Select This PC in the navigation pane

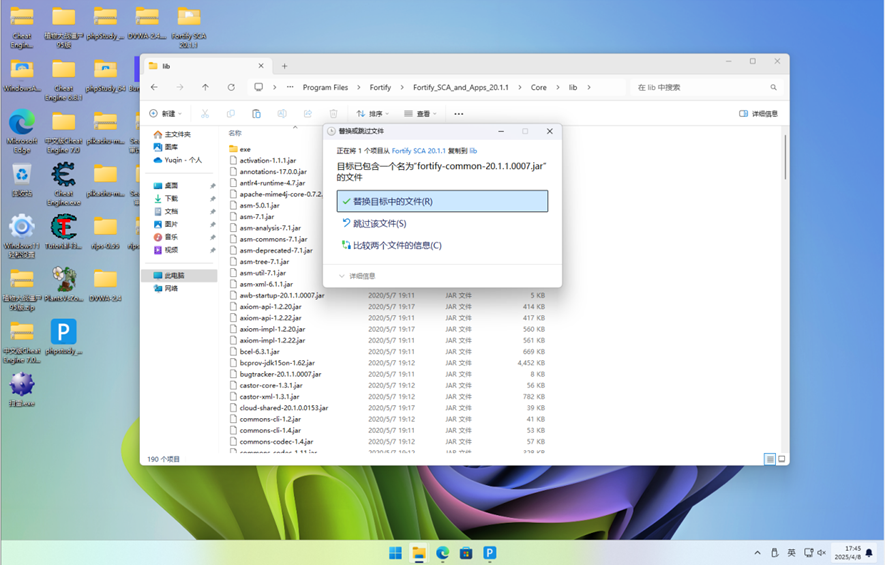[x=179, y=275]
